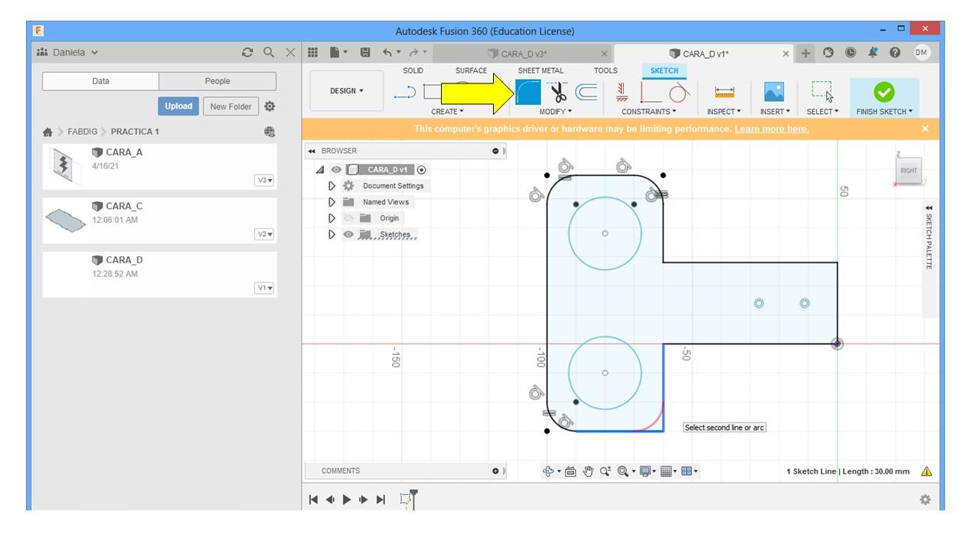Toggle the CARA_D v1 activate radio button
Viewport: 980px width, 551px height.
[x=422, y=170]
